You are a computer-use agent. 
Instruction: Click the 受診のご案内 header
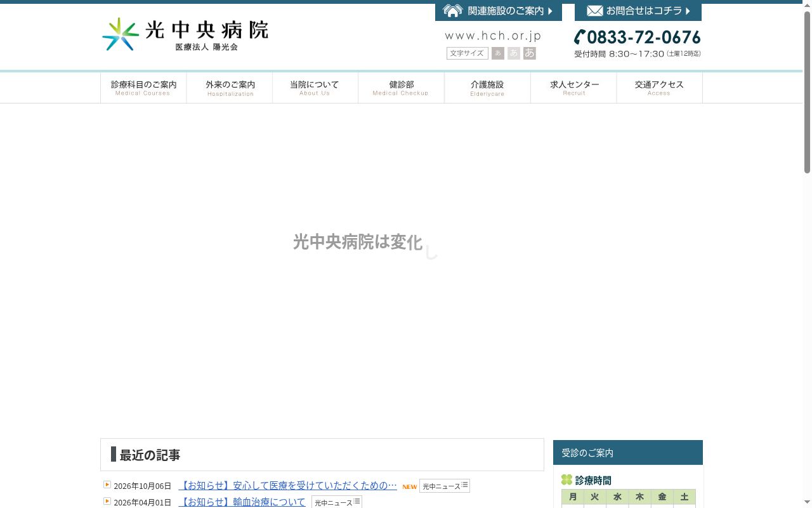pos(628,453)
